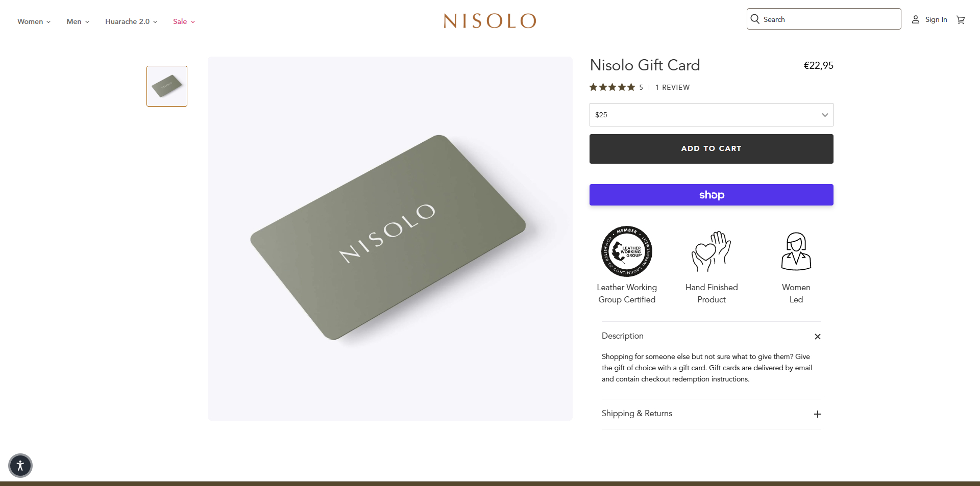
Task: Close the Description section
Action: click(817, 337)
